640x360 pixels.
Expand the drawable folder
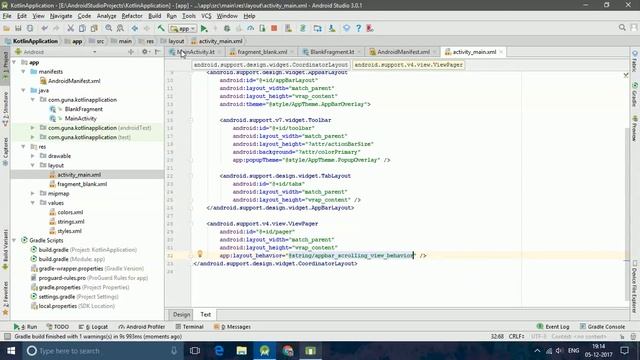click(x=33, y=156)
